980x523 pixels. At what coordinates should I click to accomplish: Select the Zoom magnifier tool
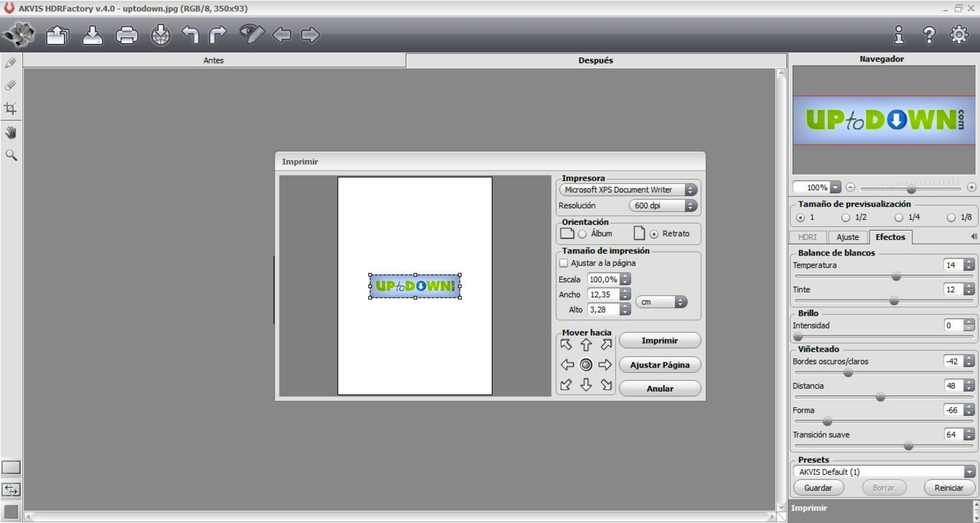coord(11,155)
